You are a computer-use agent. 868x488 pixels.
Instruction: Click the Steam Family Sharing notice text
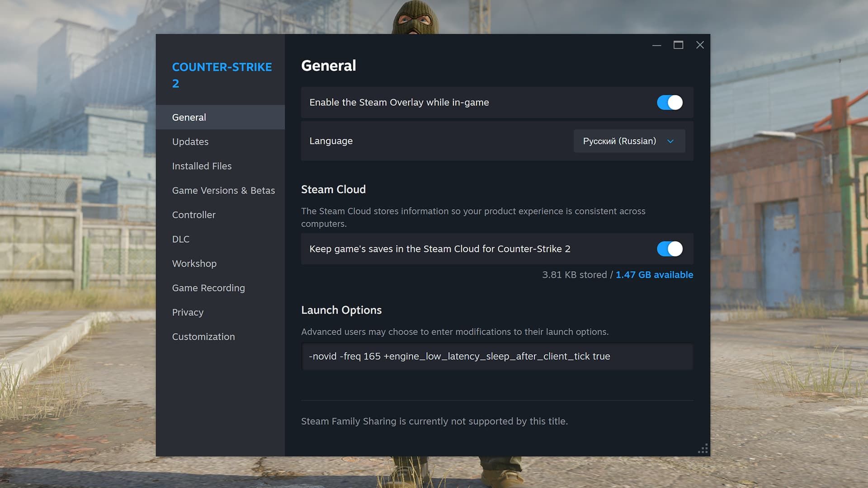(x=434, y=421)
